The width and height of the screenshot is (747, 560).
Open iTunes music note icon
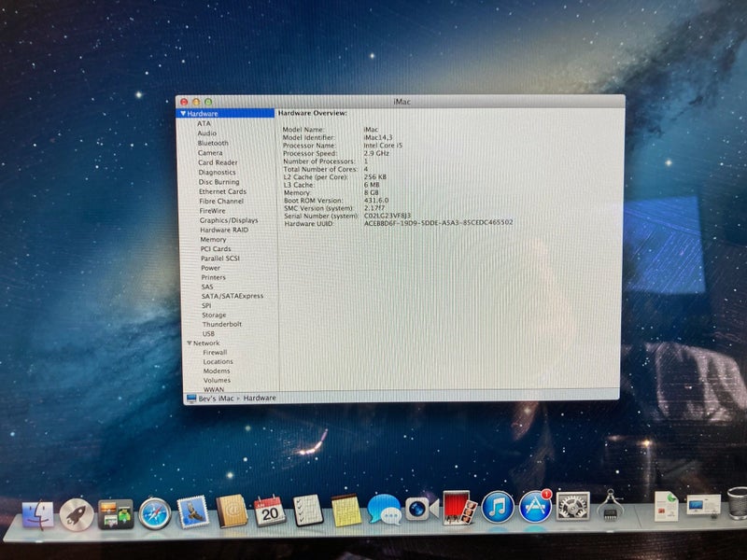point(498,507)
